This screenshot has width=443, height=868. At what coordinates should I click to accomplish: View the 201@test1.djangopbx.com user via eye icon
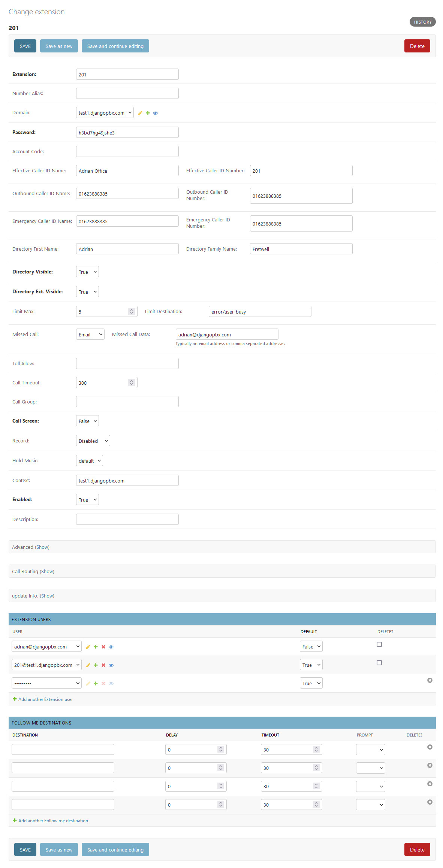point(111,665)
